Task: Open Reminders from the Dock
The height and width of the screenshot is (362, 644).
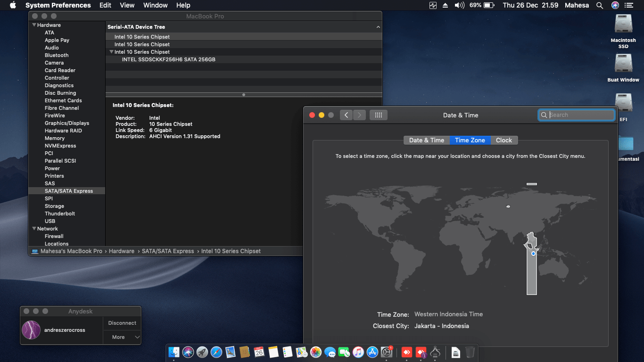Action: tap(288, 352)
